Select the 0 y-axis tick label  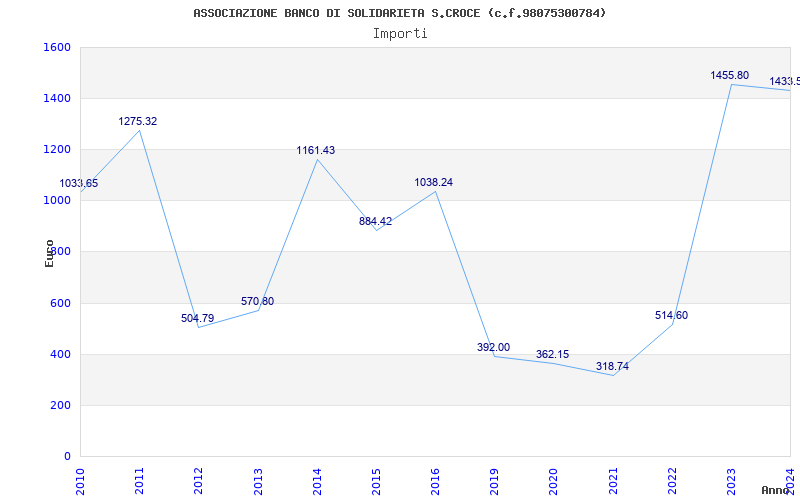67,457
